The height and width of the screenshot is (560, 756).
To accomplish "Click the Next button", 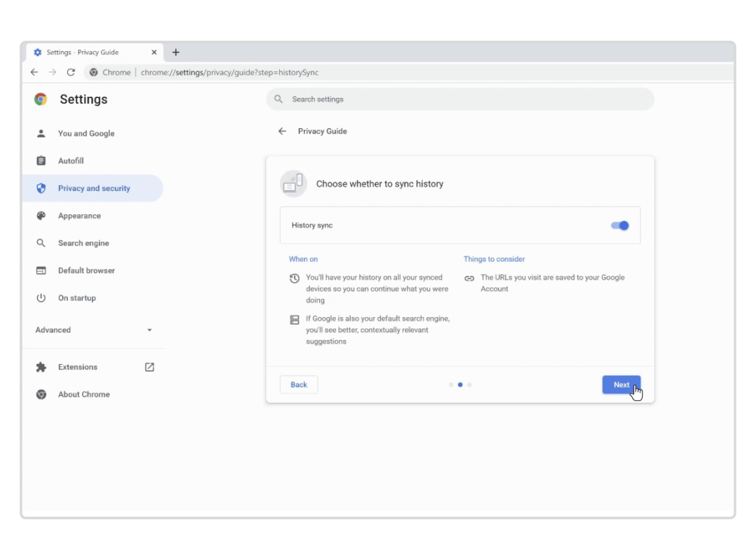I will click(x=621, y=384).
